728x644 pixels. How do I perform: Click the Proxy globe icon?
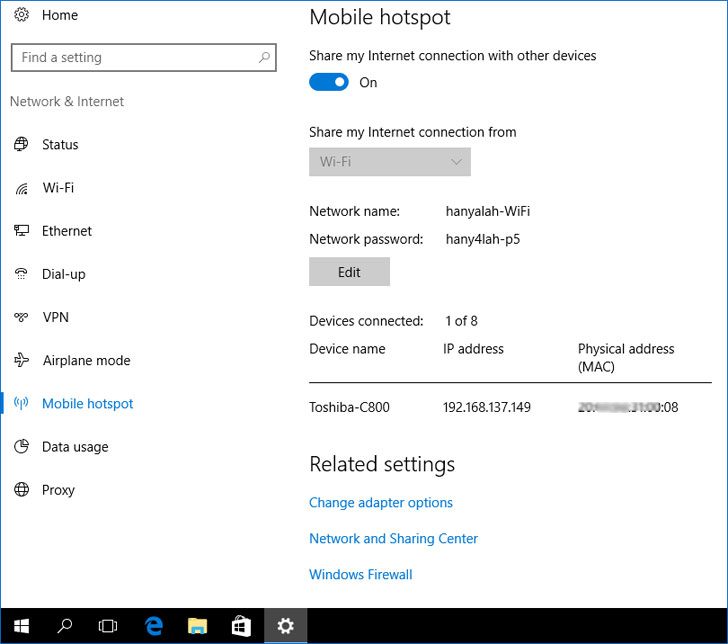[21, 489]
